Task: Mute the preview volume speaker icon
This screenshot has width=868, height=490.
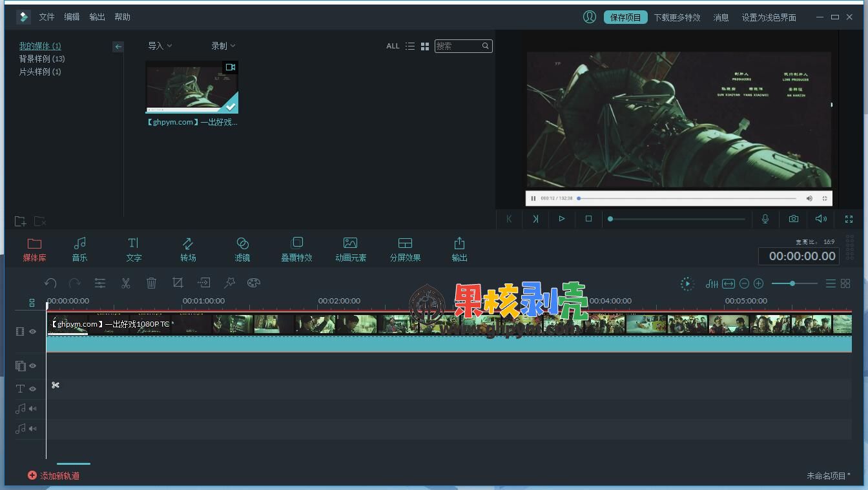Action: (x=821, y=219)
